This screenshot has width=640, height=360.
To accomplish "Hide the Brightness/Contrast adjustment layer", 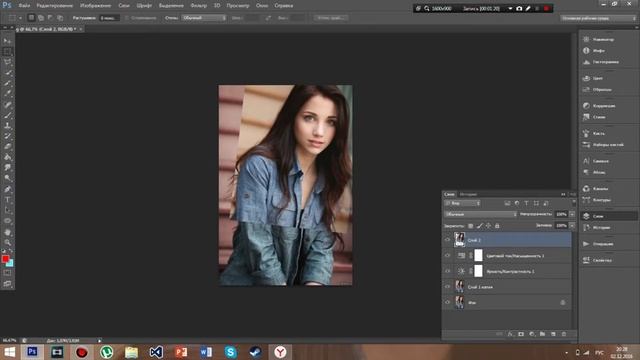I will click(x=447, y=271).
